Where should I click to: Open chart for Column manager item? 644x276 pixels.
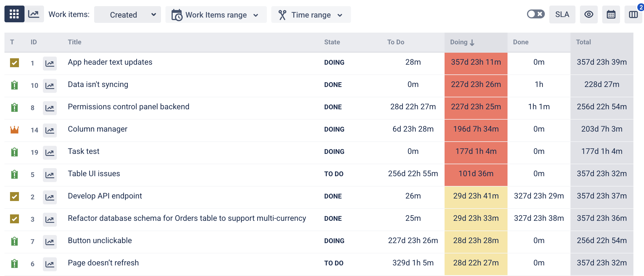click(50, 130)
